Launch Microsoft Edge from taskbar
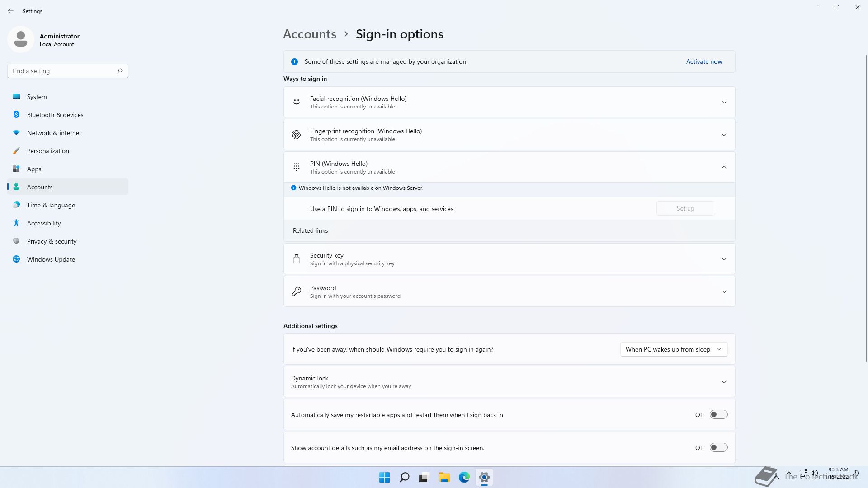The image size is (868, 488). (464, 477)
